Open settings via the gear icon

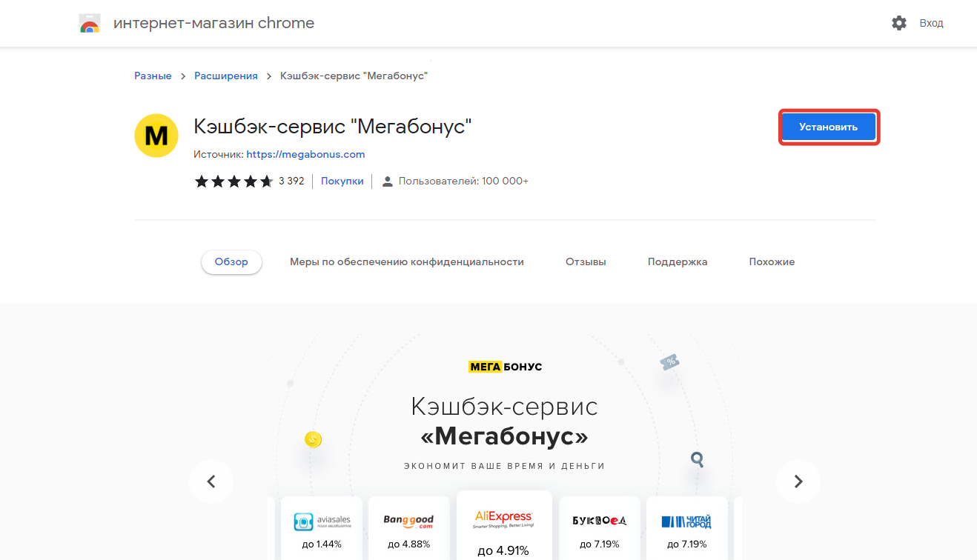899,23
